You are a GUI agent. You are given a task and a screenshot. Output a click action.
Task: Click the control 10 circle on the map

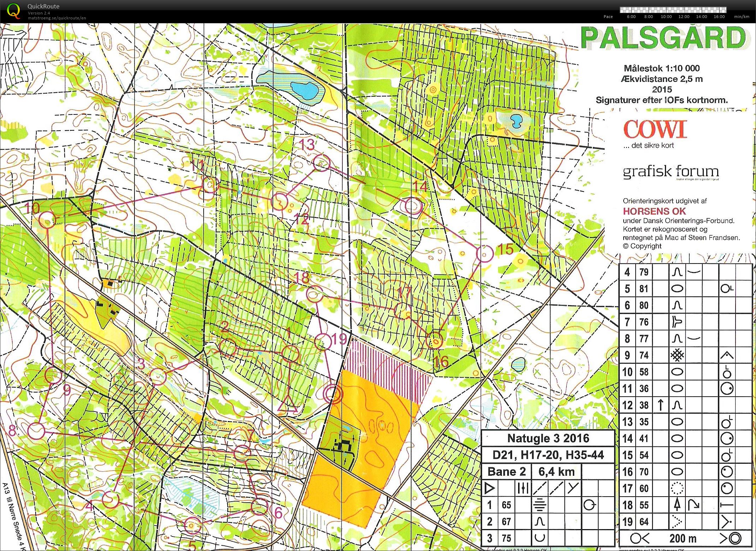coord(47,220)
